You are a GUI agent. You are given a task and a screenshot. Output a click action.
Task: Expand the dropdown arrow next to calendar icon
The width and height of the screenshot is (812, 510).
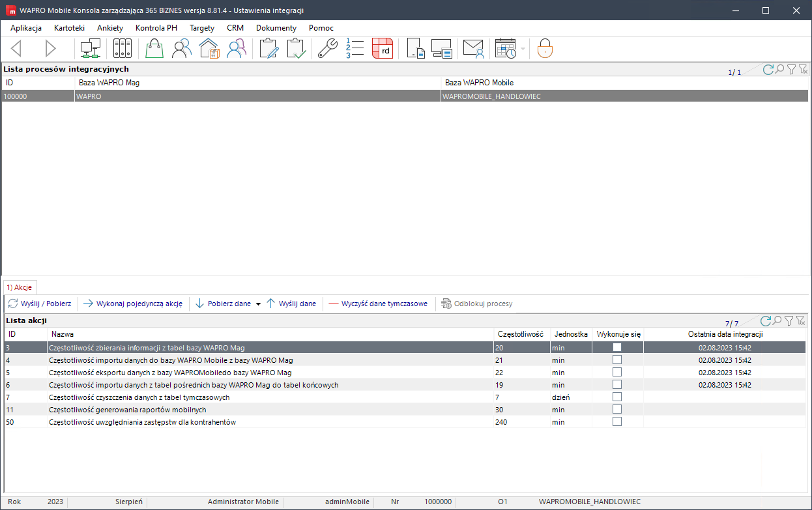pyautogui.click(x=523, y=49)
